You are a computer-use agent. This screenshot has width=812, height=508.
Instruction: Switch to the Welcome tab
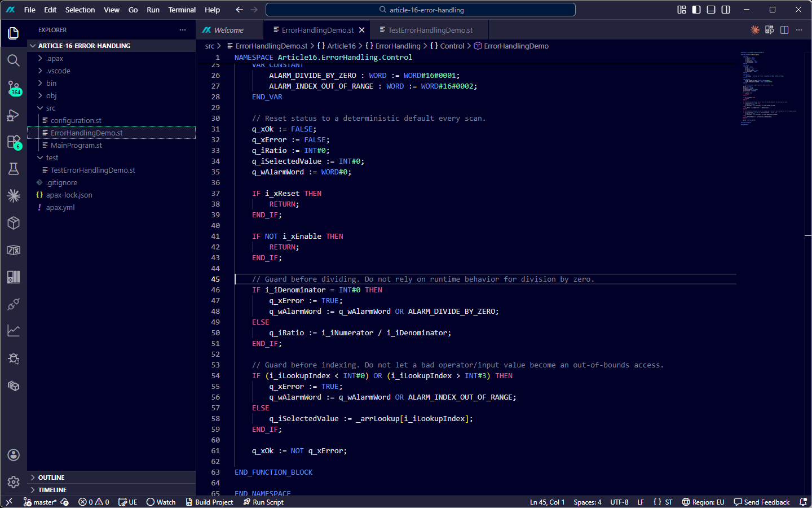(229, 30)
